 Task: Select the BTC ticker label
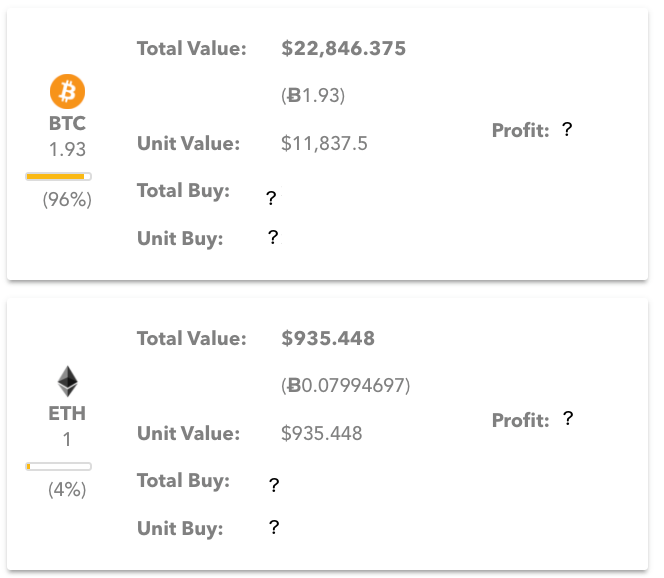[67, 124]
